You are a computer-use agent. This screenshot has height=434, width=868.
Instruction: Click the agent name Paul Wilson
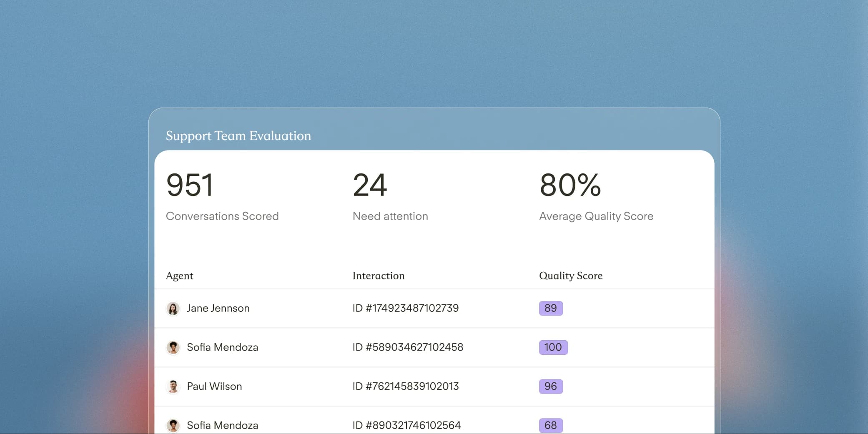(214, 386)
